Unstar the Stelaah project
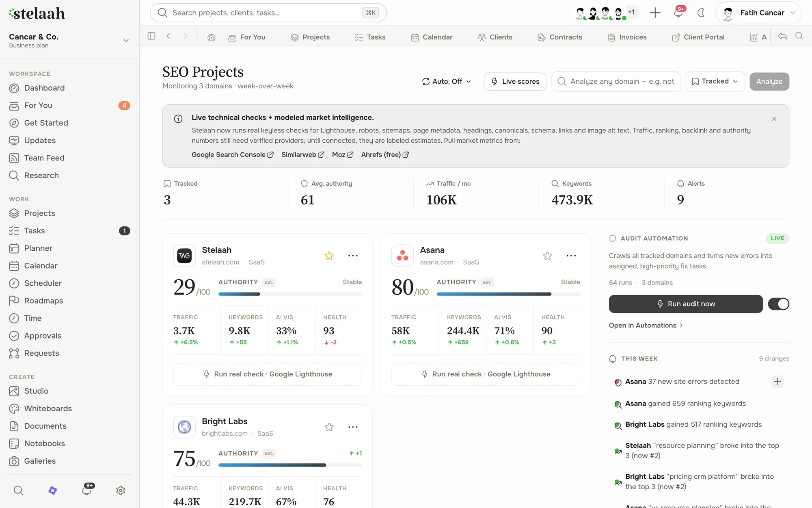This screenshot has width=812, height=508. click(x=329, y=256)
